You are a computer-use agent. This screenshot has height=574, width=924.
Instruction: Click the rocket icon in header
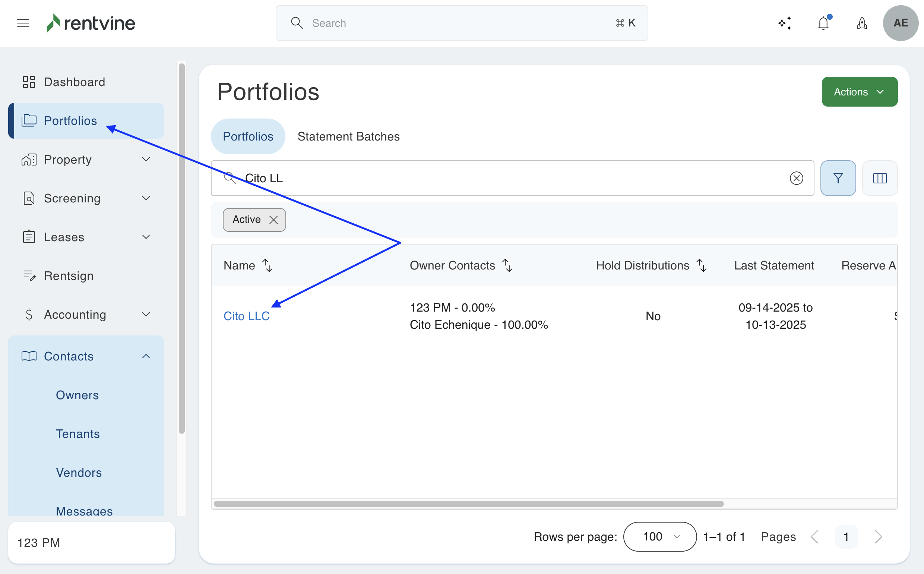862,23
